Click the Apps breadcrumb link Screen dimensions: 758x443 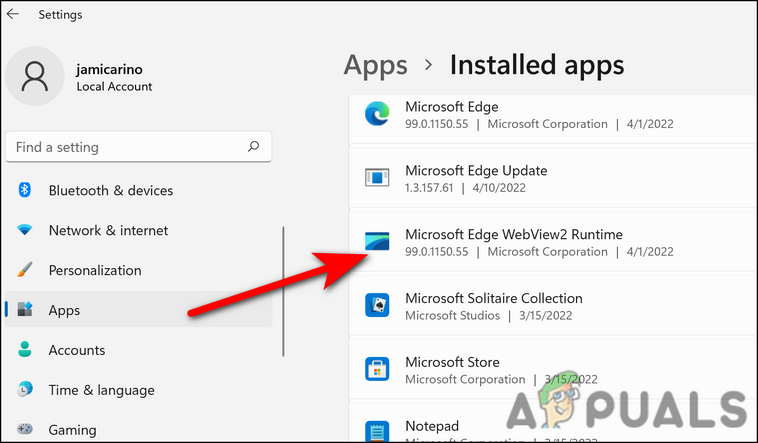[x=376, y=65]
